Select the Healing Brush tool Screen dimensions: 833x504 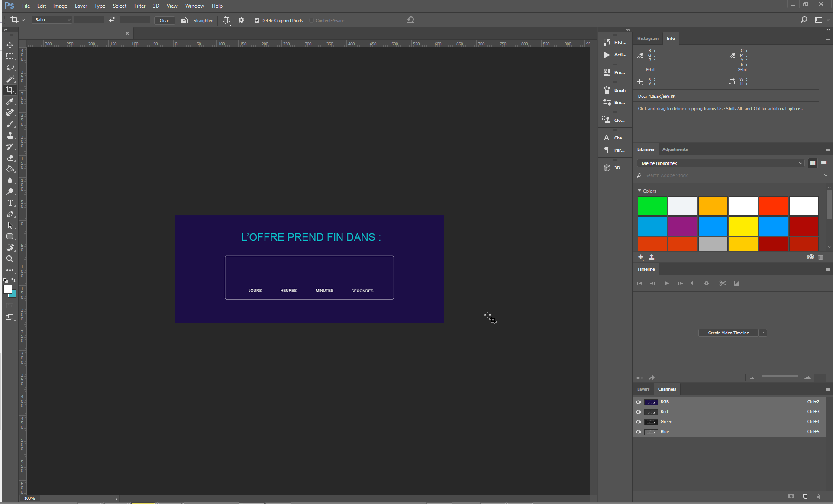(x=10, y=113)
